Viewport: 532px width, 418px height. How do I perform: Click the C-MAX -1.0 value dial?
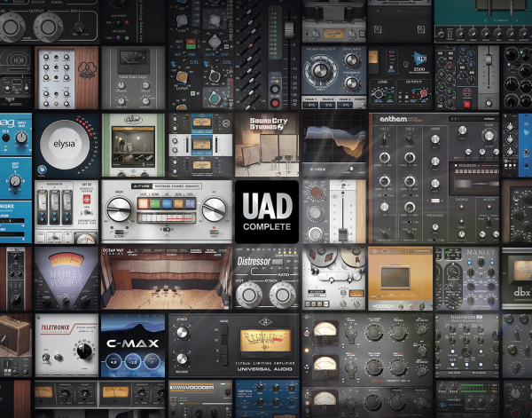[x=133, y=362]
